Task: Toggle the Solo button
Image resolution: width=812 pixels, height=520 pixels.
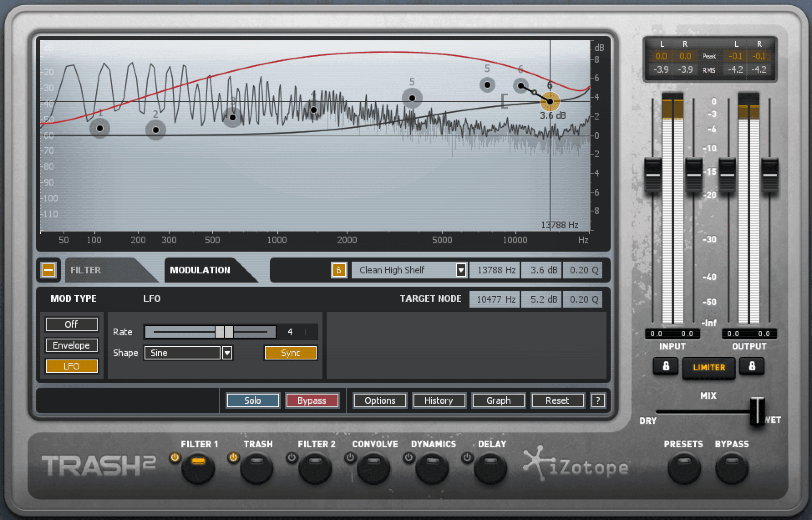Action: click(253, 400)
